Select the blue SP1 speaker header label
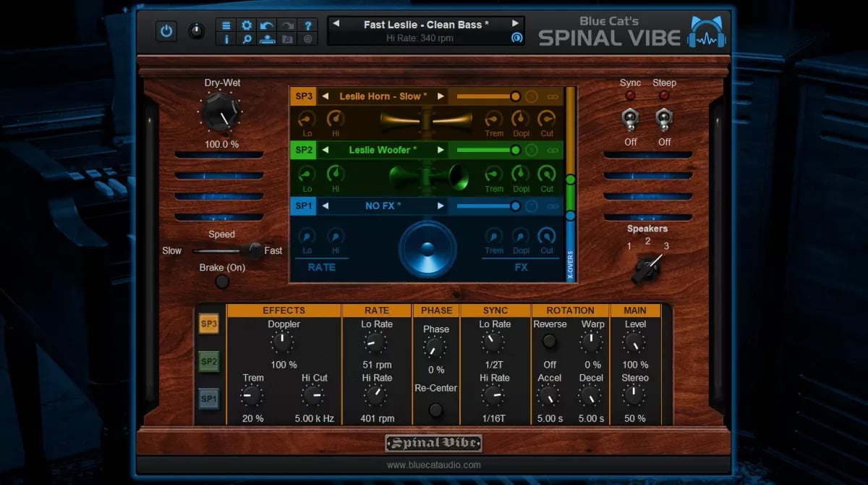The width and height of the screenshot is (868, 485). (303, 206)
